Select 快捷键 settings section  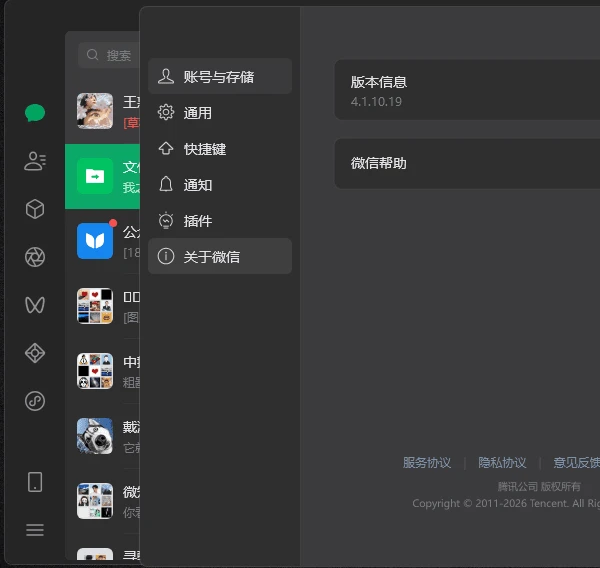tap(220, 149)
